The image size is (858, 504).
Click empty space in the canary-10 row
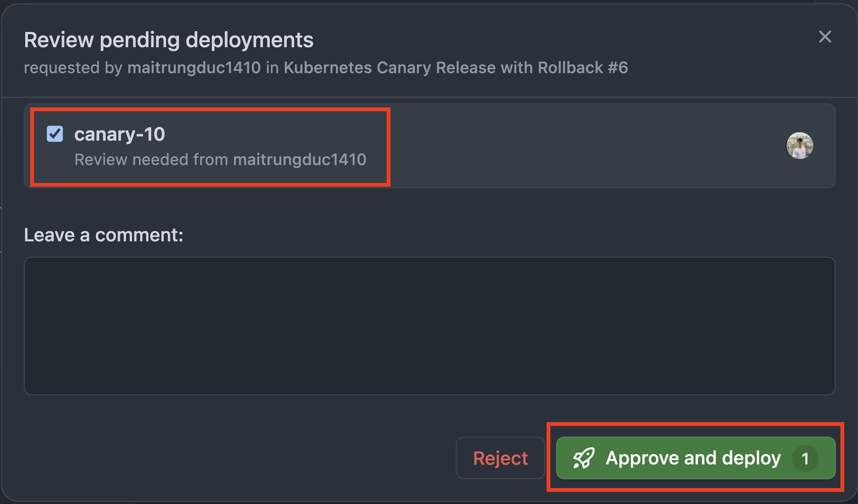[x=572, y=145]
